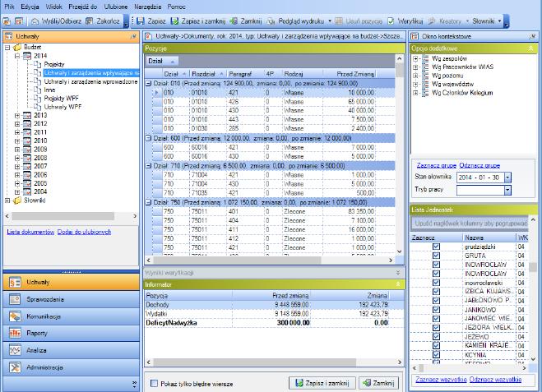
Task: Click the Odznacz wszystkie link
Action: coord(495,379)
